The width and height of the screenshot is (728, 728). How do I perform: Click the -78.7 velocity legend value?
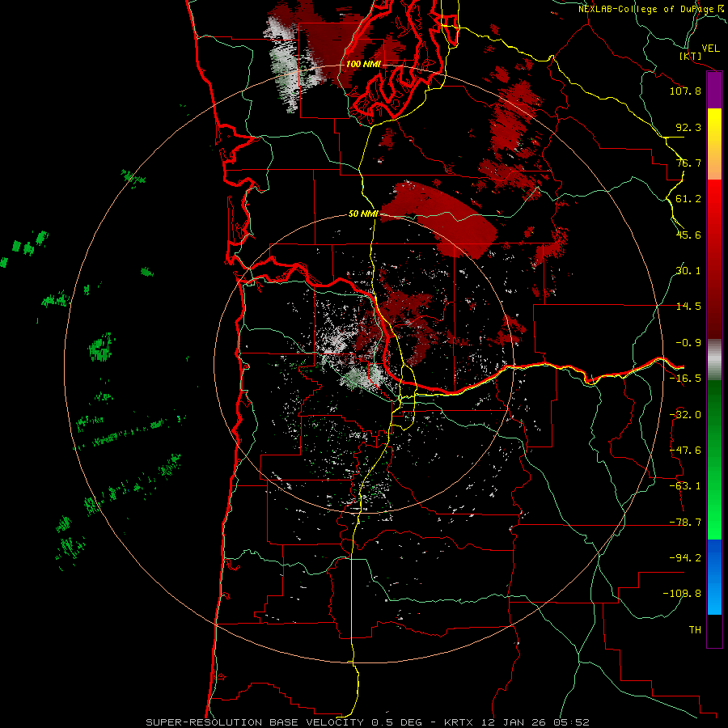click(x=685, y=523)
